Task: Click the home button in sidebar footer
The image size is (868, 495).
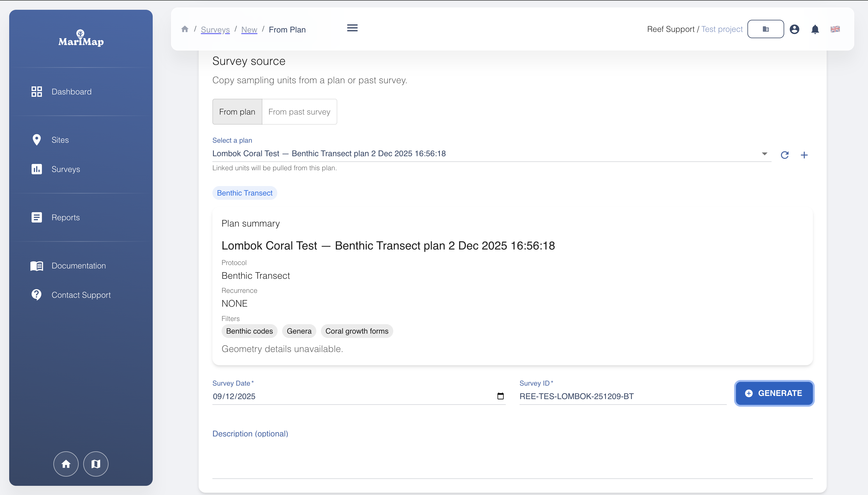Action: coord(66,464)
